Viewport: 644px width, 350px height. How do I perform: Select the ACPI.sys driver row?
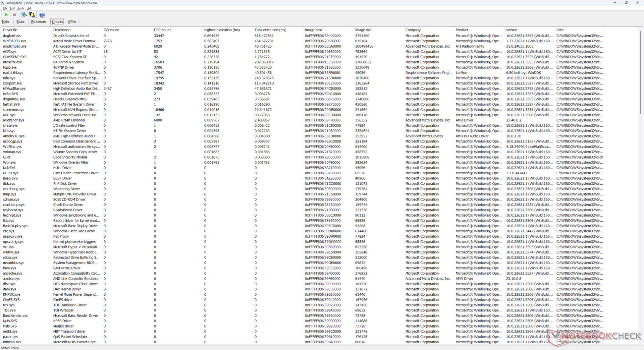click(x=303, y=52)
